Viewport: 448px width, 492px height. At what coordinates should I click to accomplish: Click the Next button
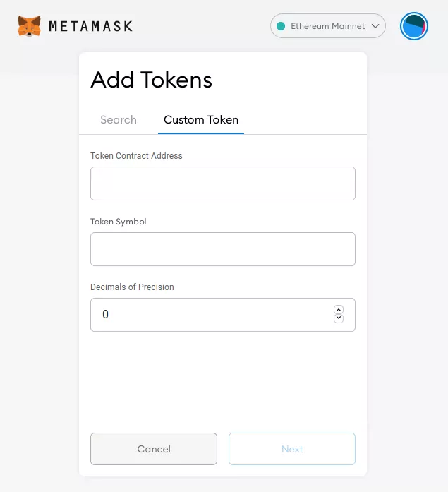(291, 449)
